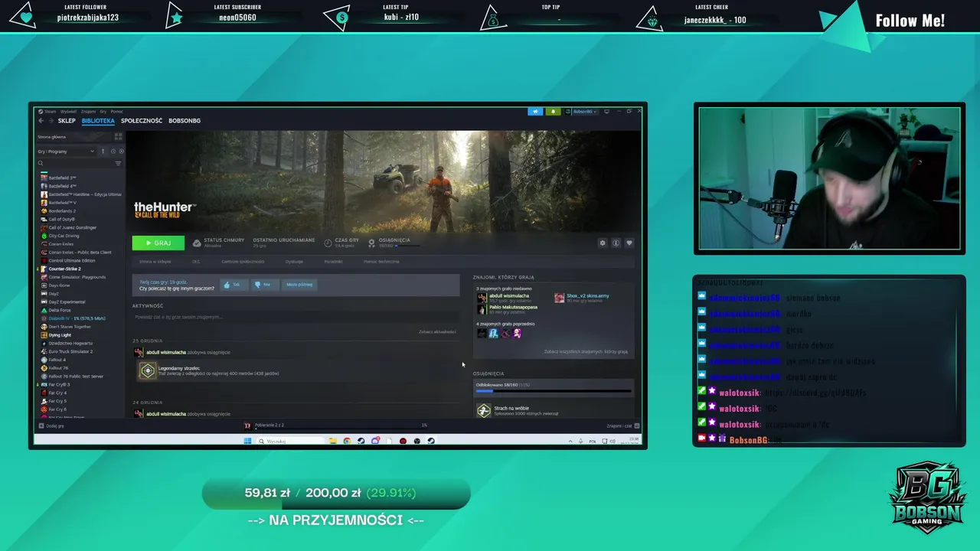Open the Znajomi menu

coord(88,112)
